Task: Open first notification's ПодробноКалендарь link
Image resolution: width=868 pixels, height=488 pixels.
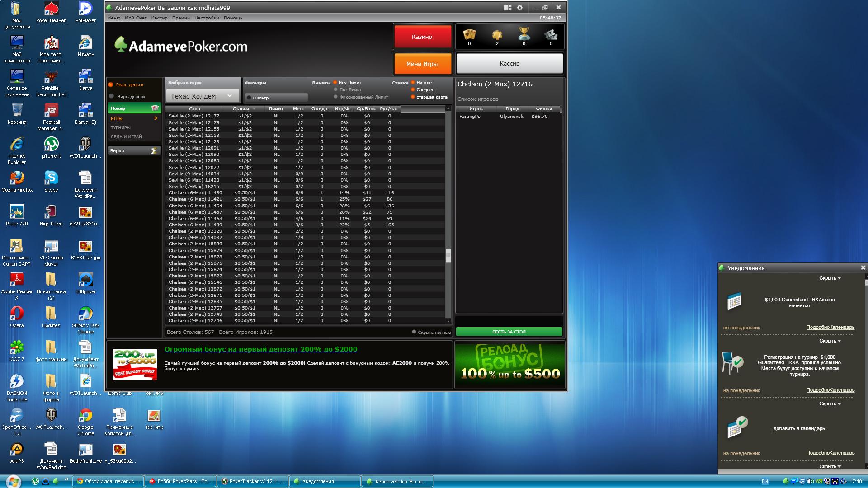Action: [830, 328]
